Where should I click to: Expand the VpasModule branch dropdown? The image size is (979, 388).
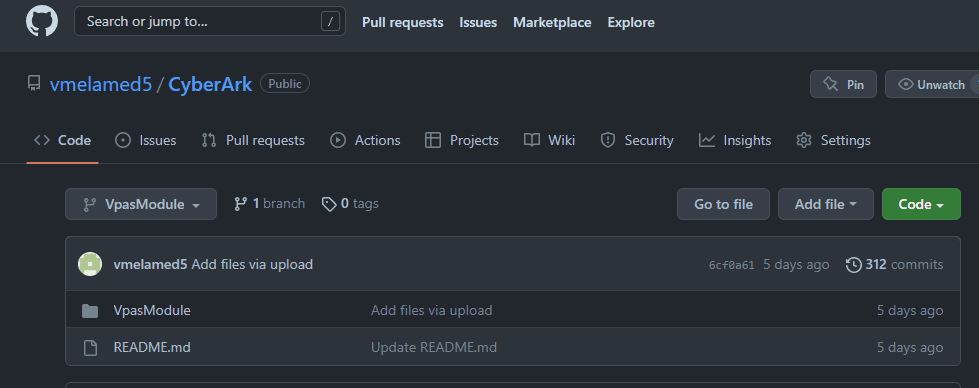pos(141,204)
